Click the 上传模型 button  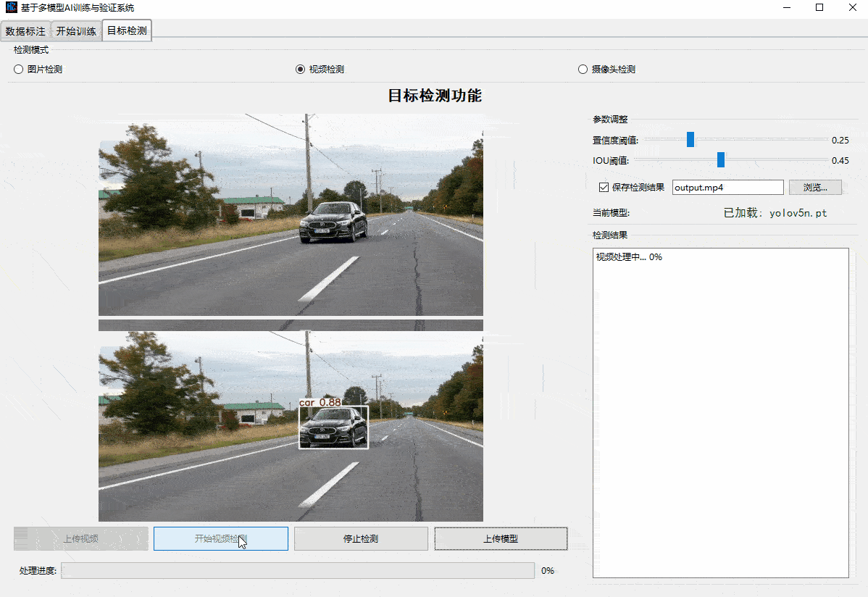[x=501, y=538]
